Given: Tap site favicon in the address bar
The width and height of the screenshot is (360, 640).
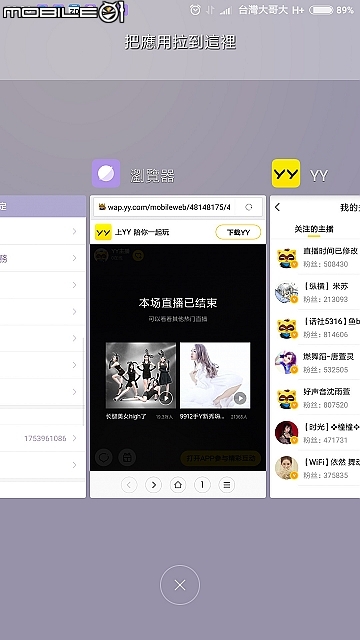Looking at the screenshot, I should (102, 207).
